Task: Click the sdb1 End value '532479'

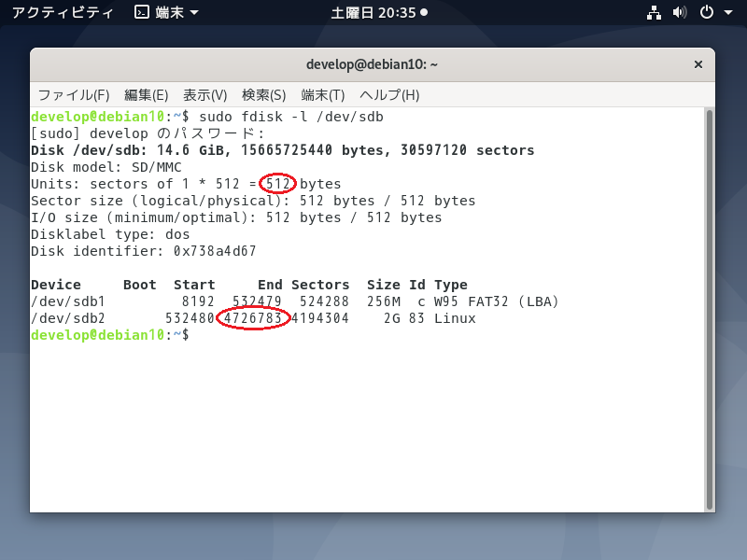Action: 258,301
